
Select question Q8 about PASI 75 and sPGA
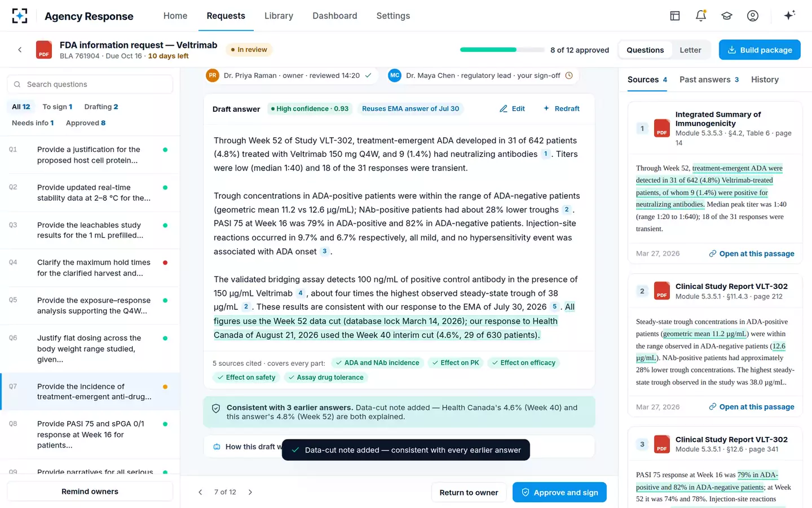point(90,434)
